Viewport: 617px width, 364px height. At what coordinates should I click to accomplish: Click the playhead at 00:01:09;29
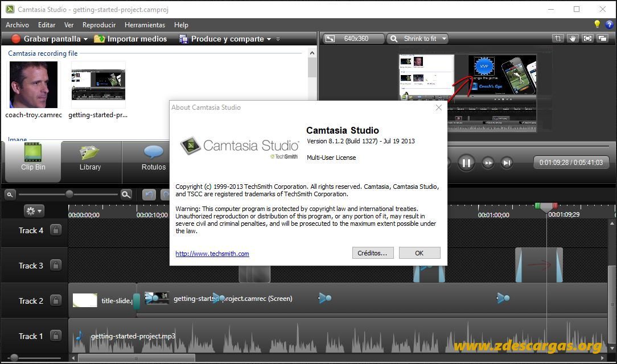pos(546,207)
